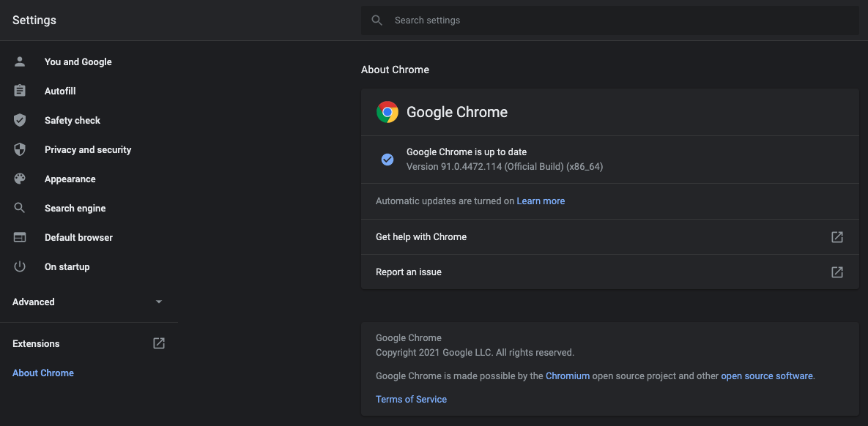Open the Autofill settings page

(60, 91)
